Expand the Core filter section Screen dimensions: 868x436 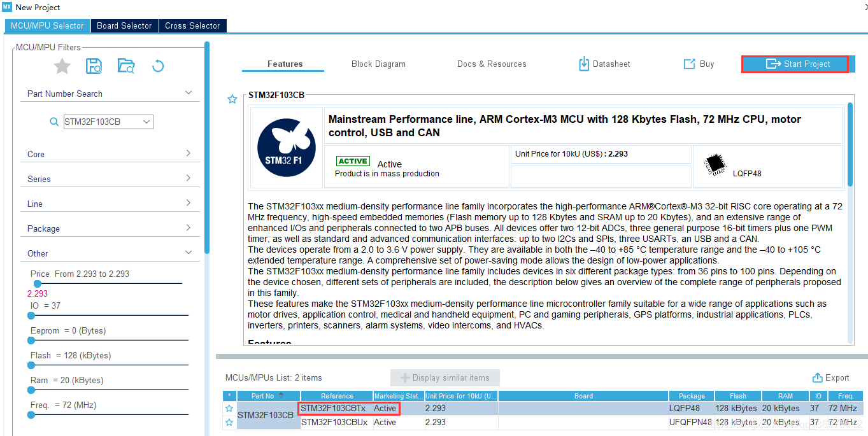189,153
